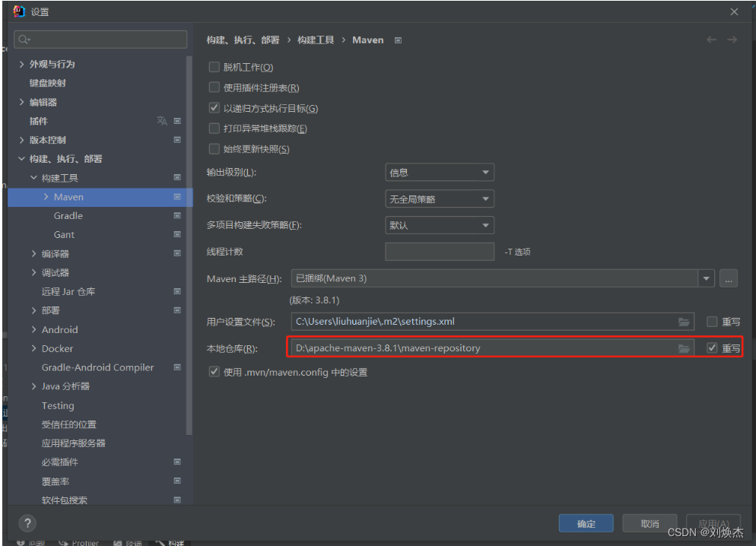The image size is (756, 546).
Task: Click 取消 button
Action: pos(650,524)
